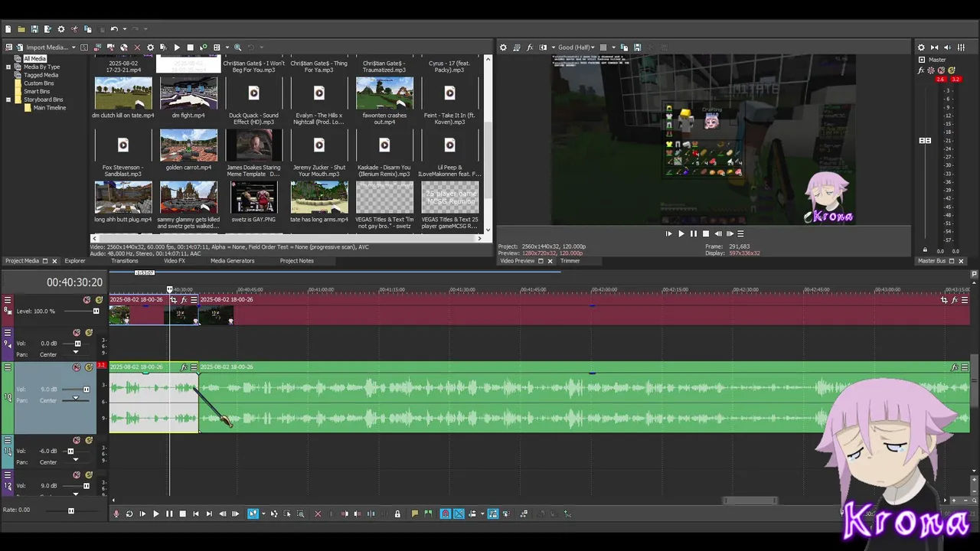Open the Good (Half) preview quality dropdown
Screen dimensions: 980x551
(577, 47)
